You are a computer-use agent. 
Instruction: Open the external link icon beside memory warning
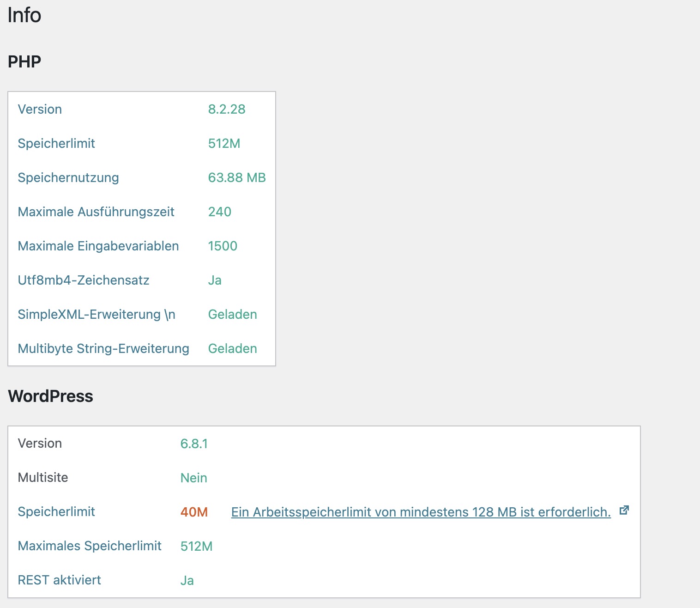pyautogui.click(x=624, y=511)
